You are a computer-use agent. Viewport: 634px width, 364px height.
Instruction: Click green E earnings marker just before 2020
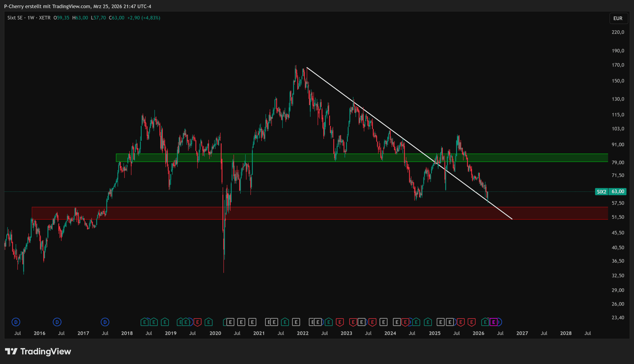tap(209, 322)
